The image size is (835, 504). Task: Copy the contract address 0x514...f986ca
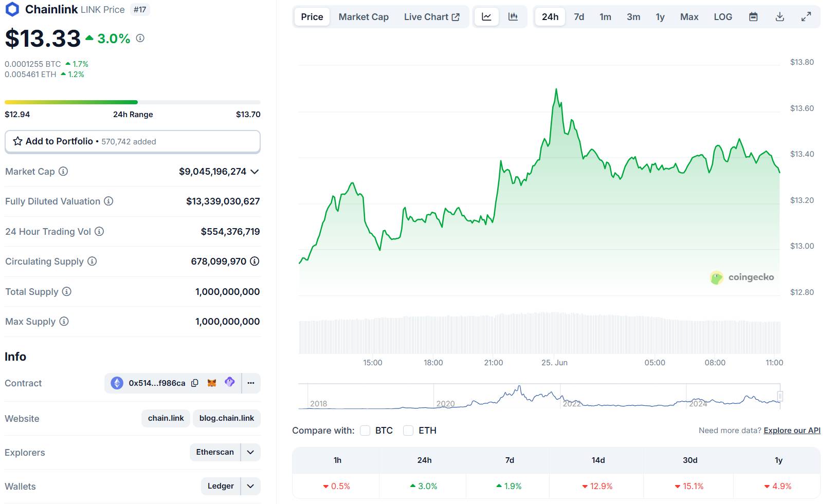point(195,383)
